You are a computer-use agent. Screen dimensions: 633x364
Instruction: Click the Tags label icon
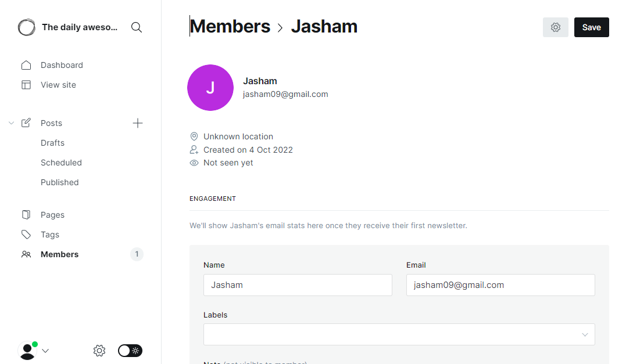point(26,234)
